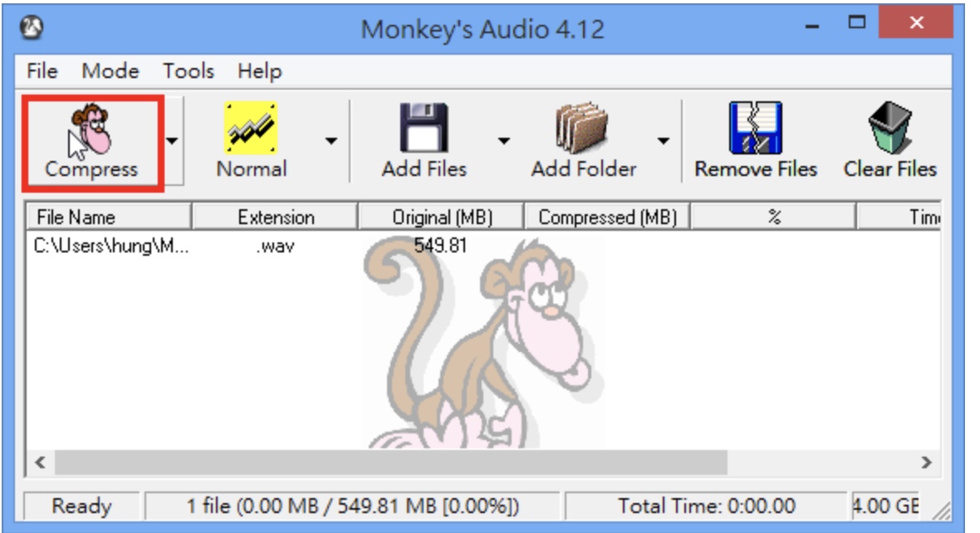Click the Total Time: 0:00.00 status entry

pyautogui.click(x=706, y=506)
